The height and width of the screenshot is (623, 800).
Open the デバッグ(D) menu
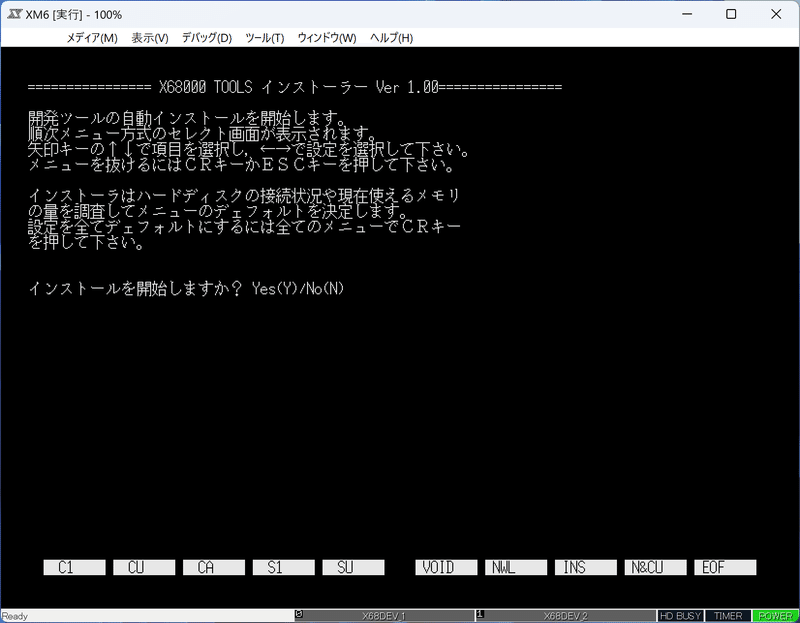207,38
